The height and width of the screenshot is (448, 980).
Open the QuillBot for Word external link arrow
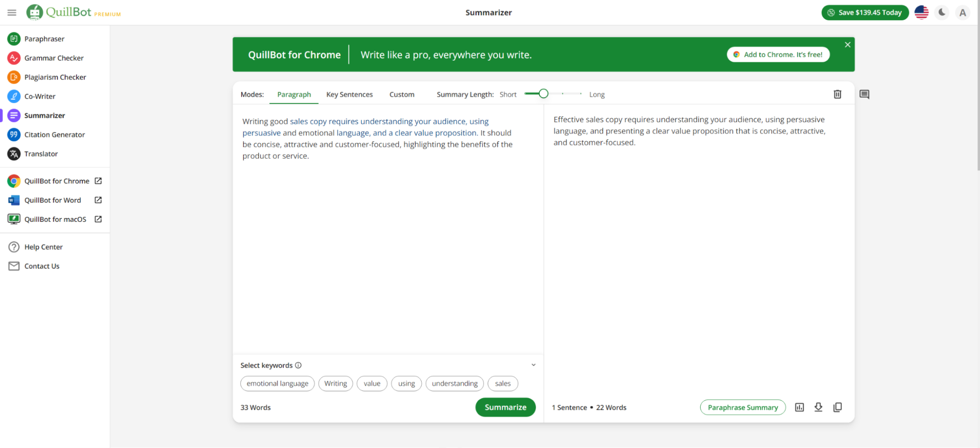98,200
